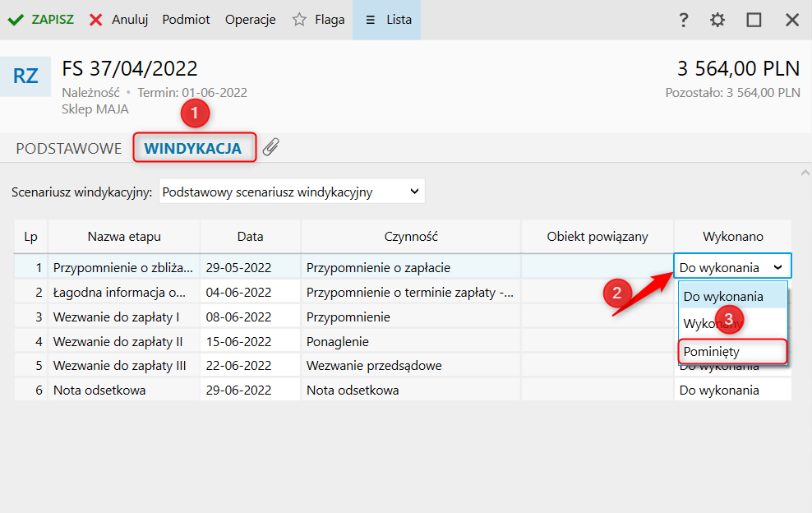This screenshot has width=812, height=513.
Task: Click the Data column header
Action: (x=250, y=237)
